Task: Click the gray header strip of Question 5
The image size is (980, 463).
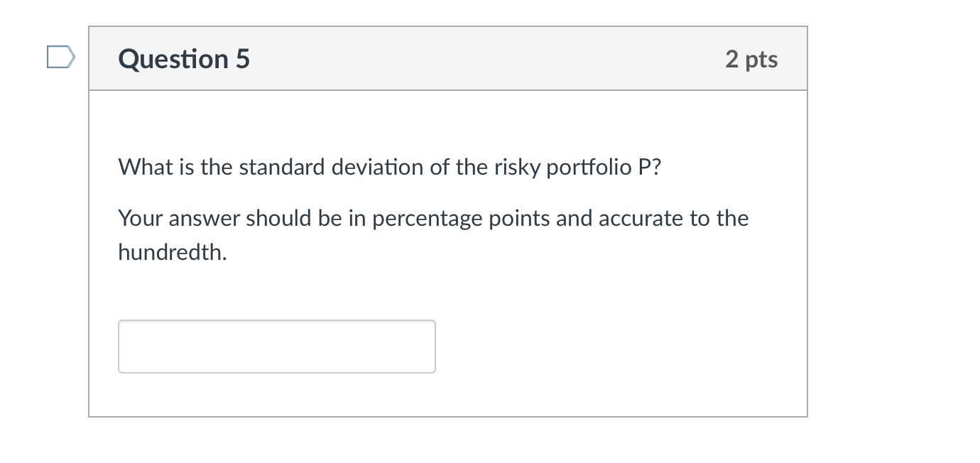Action: 447,58
